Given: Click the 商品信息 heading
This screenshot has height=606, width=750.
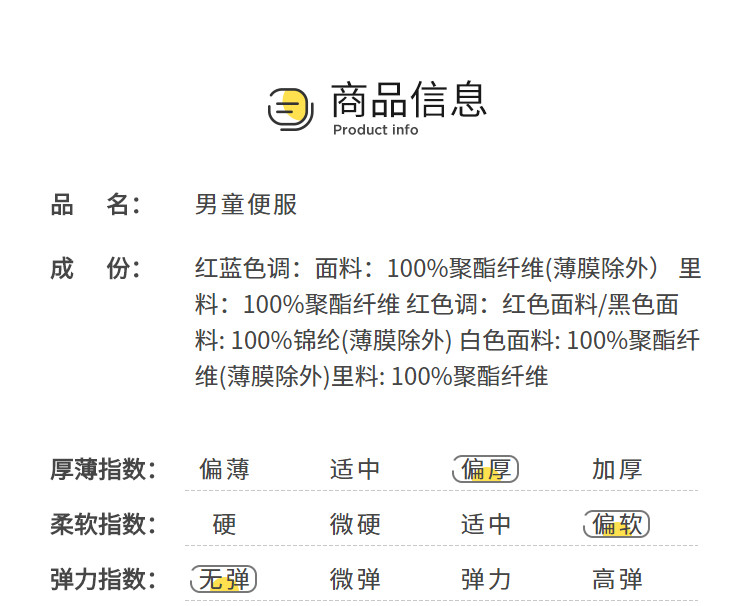Looking at the screenshot, I should 408,100.
